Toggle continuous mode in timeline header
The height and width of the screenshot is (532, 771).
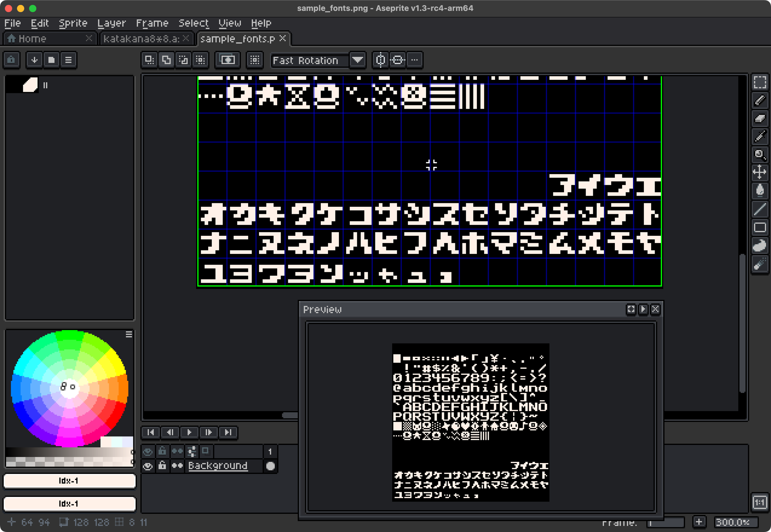pos(177,451)
